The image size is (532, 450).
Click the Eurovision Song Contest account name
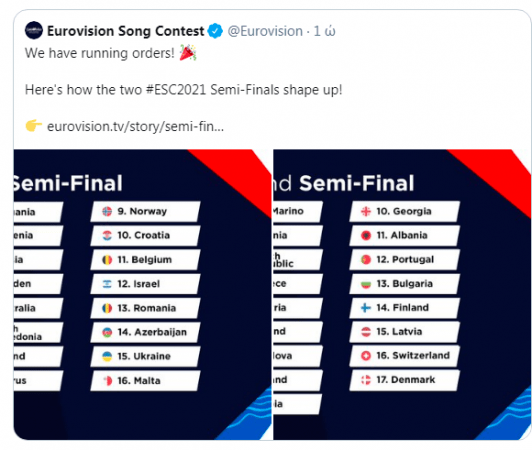coord(126,31)
